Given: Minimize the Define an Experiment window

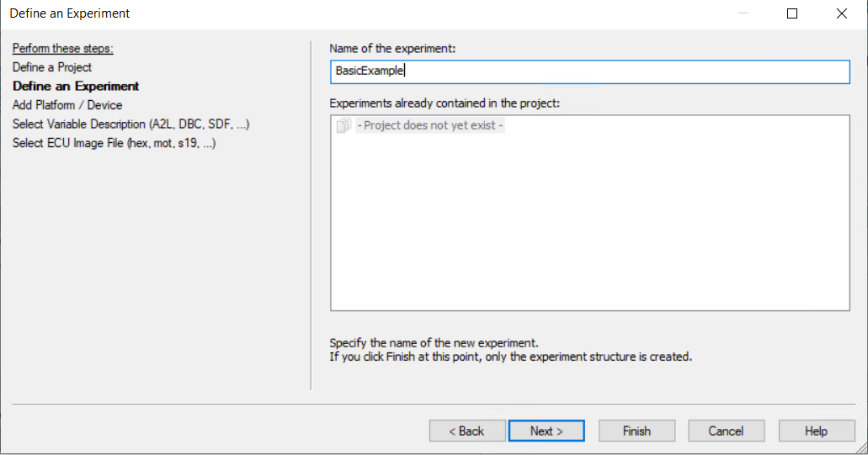Looking at the screenshot, I should (742, 13).
